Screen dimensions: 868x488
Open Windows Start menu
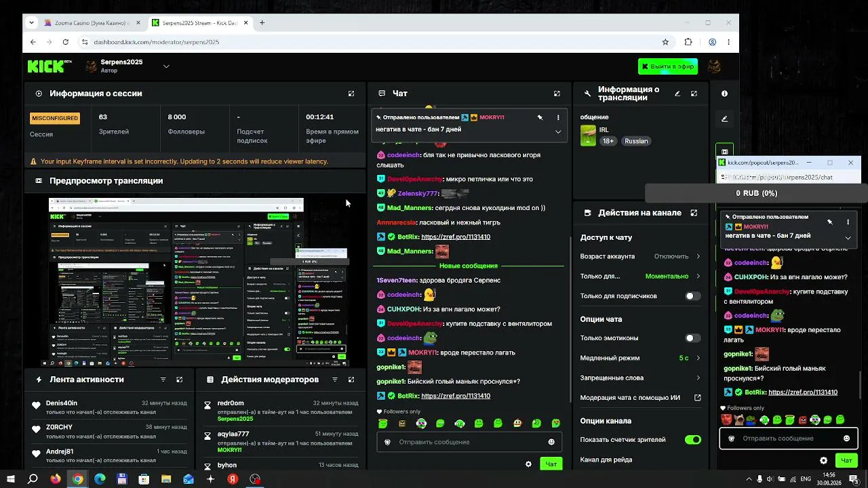pos(11,479)
